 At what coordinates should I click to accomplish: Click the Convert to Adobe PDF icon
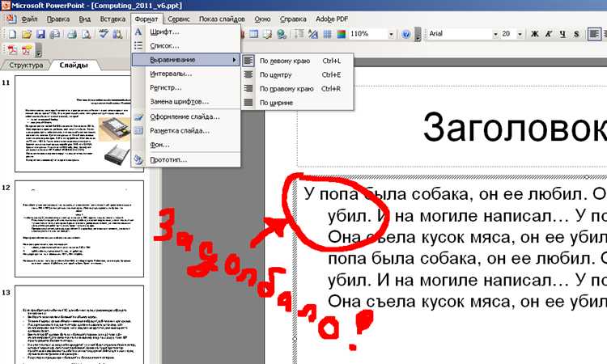tap(12, 50)
